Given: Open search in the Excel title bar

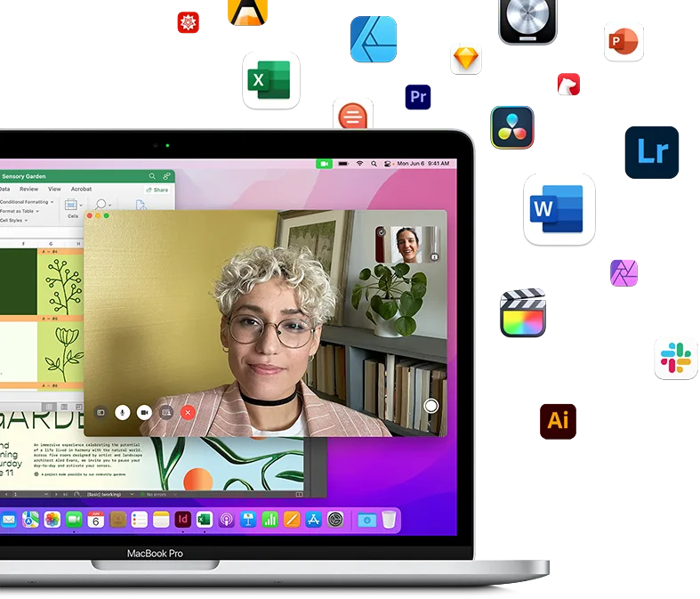Looking at the screenshot, I should [x=152, y=176].
